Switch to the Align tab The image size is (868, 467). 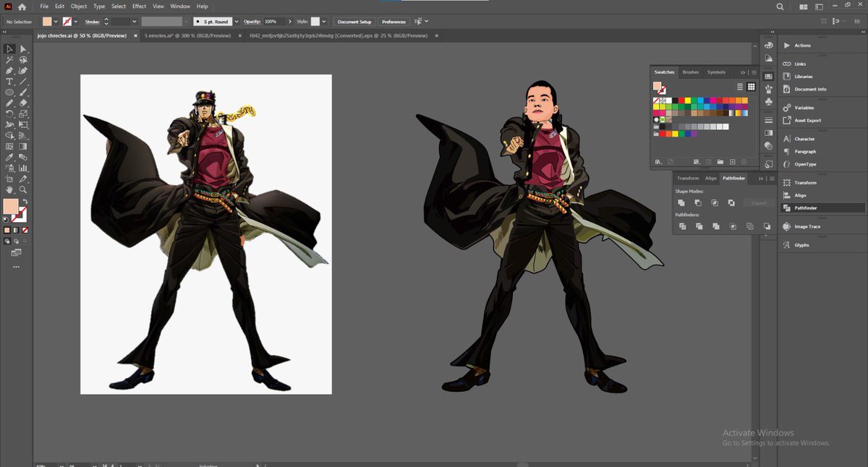click(711, 178)
